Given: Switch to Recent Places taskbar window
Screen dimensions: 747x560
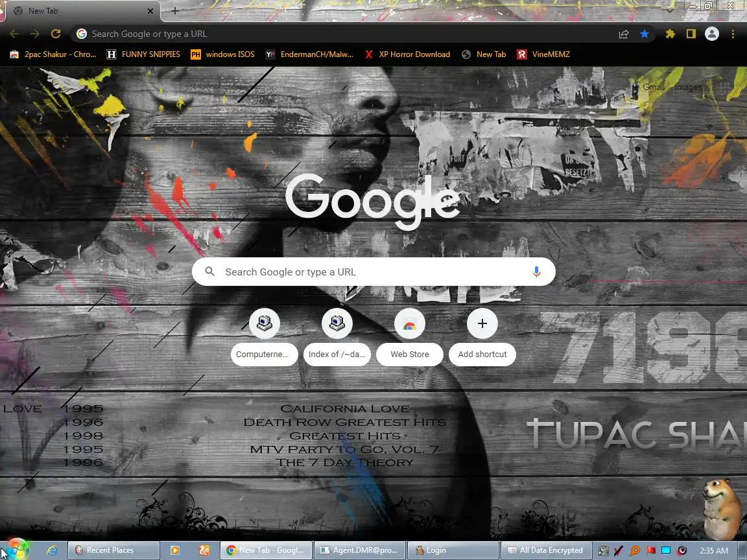Looking at the screenshot, I should tap(113, 550).
